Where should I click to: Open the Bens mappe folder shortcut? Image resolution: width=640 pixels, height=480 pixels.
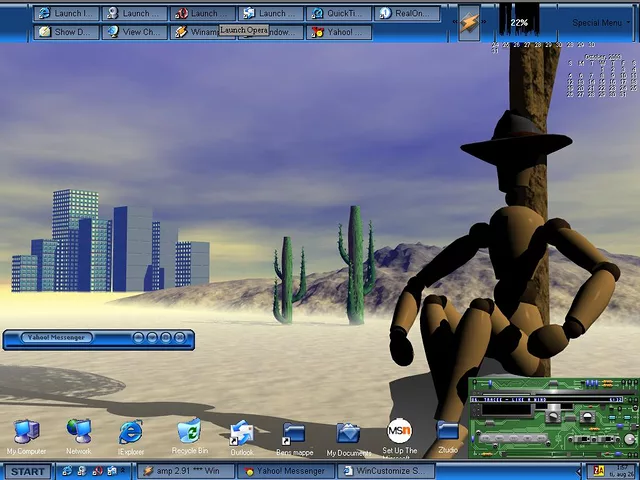pyautogui.click(x=293, y=434)
